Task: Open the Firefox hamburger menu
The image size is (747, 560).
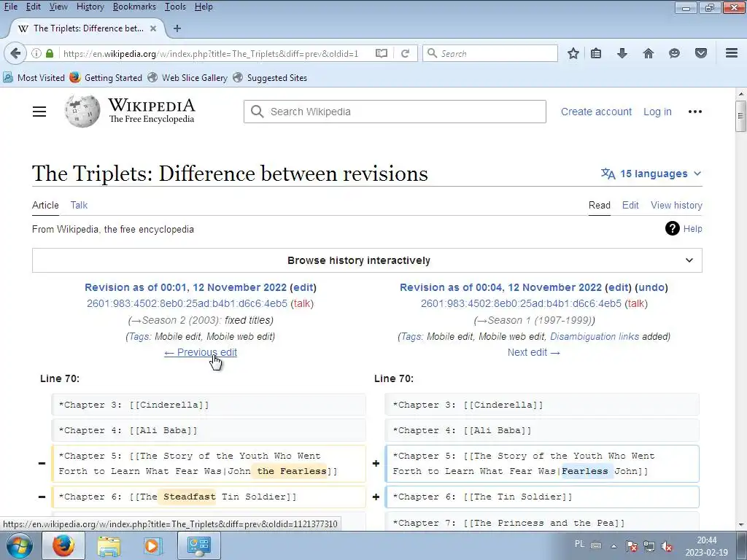Action: (x=731, y=53)
